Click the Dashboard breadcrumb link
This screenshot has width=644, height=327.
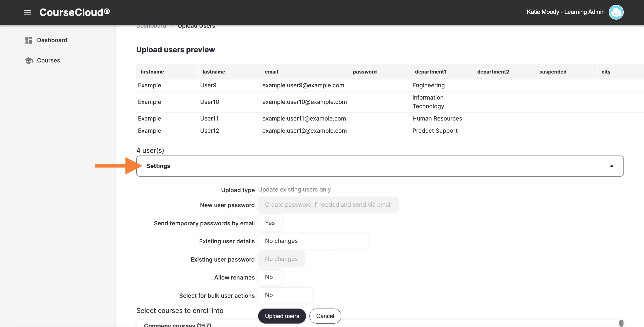pos(151,26)
